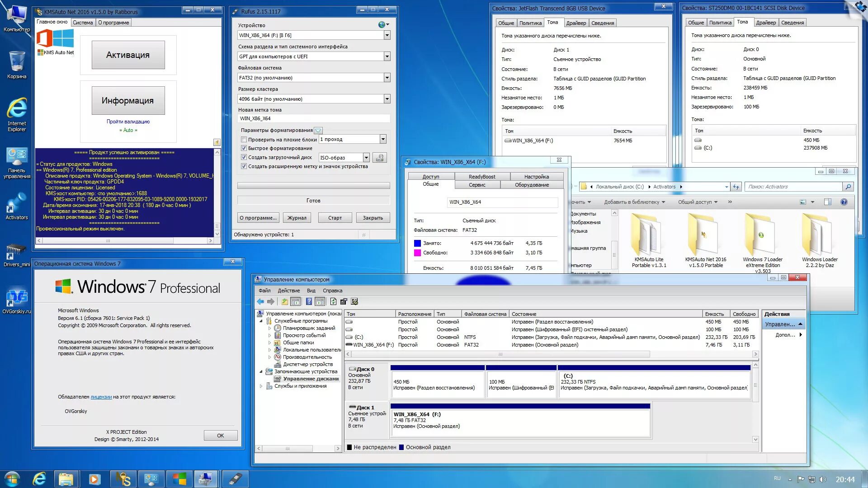Open the Windows 7 Loader eXtreme Edition folder
Image resolution: width=868 pixels, height=488 pixels.
click(x=763, y=243)
